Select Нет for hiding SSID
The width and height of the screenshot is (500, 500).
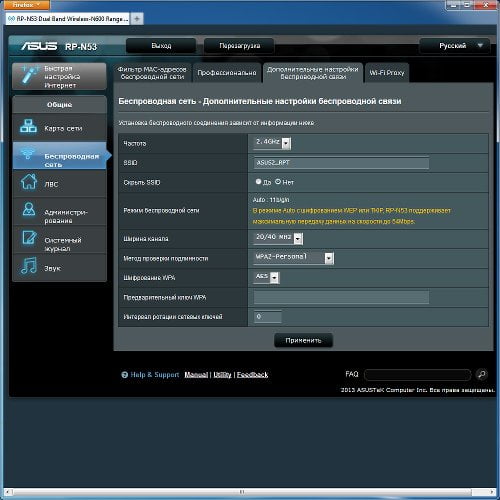click(278, 182)
